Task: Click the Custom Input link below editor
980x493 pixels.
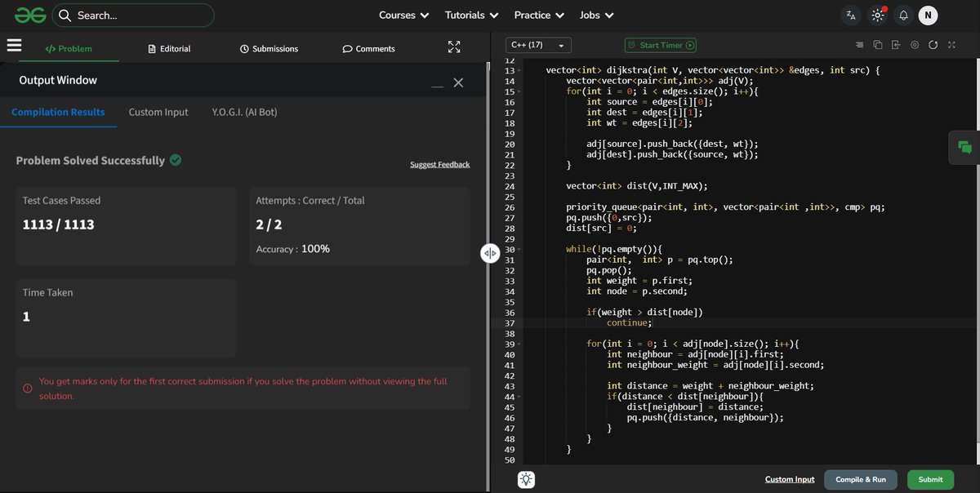Action: tap(790, 479)
